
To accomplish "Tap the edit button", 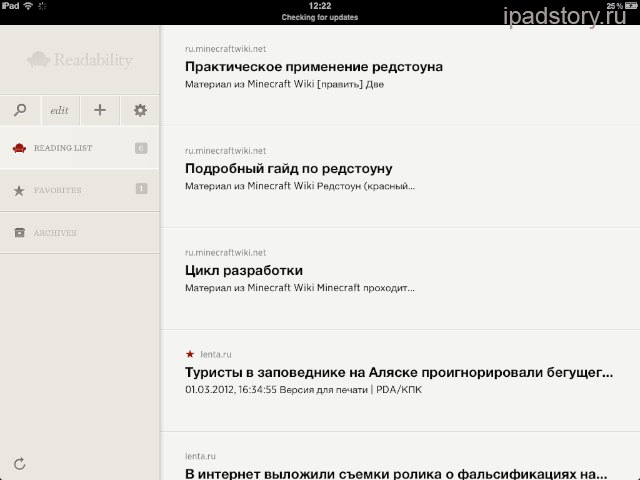I will pos(60,110).
